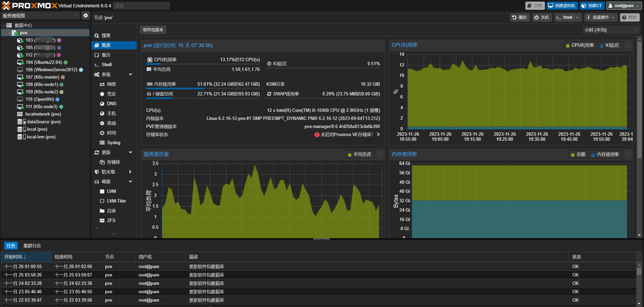
Task: Switch to the Cluster Log (集群日志) tab
Action: coord(32,246)
